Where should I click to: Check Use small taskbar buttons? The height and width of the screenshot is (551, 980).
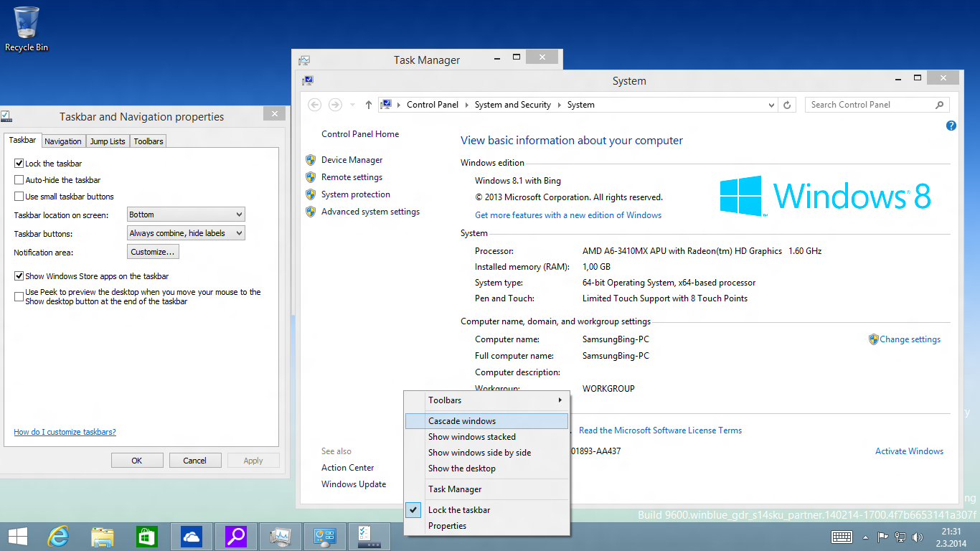coord(19,197)
